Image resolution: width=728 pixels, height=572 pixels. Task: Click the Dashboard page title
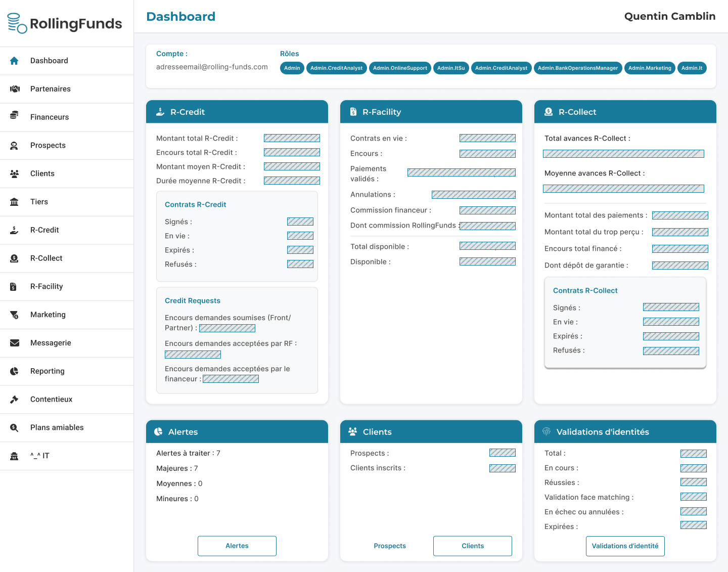coord(181,17)
